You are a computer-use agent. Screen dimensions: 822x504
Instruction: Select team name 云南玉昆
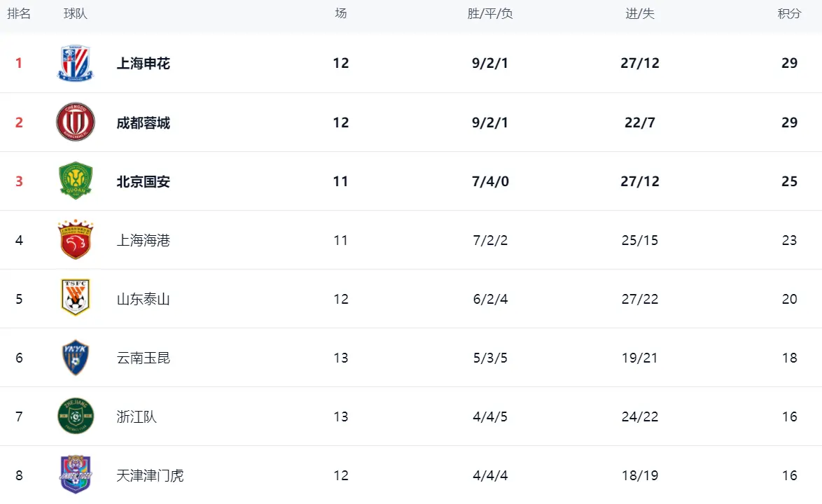(143, 358)
